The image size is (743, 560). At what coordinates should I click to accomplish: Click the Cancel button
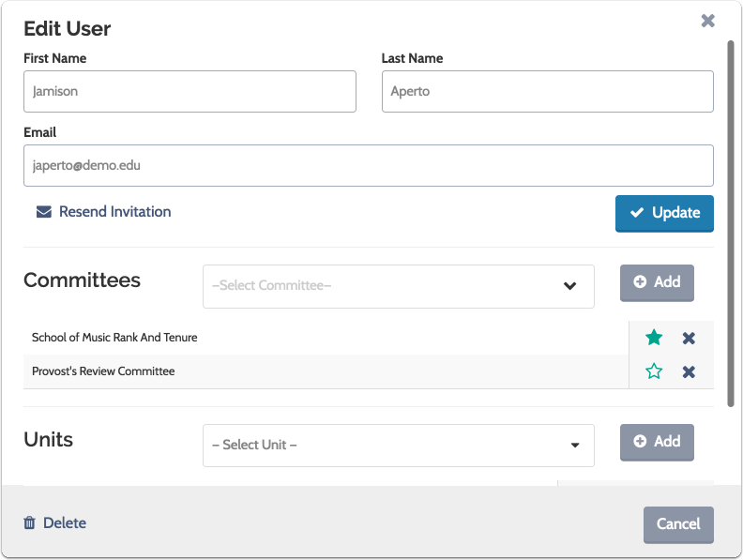click(678, 524)
